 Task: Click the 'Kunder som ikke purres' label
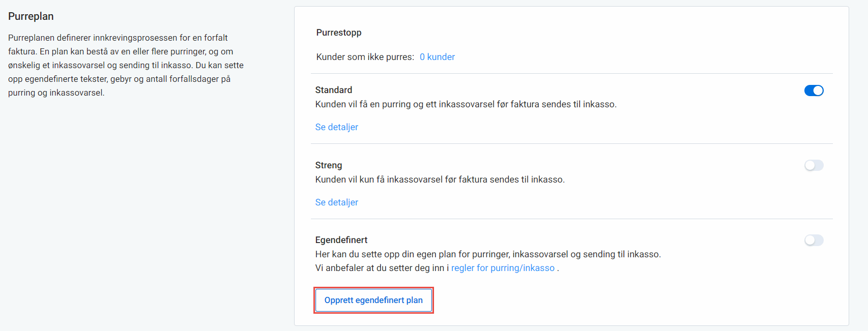click(365, 57)
